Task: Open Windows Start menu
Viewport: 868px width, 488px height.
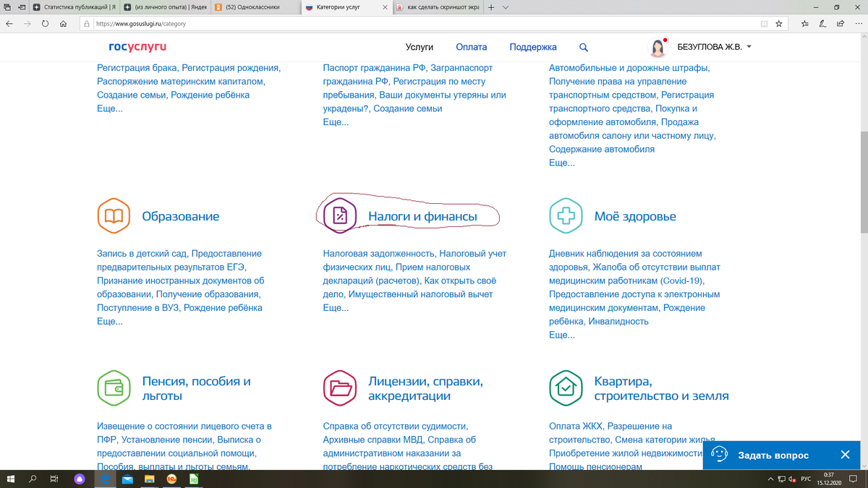Action: pos(11,479)
